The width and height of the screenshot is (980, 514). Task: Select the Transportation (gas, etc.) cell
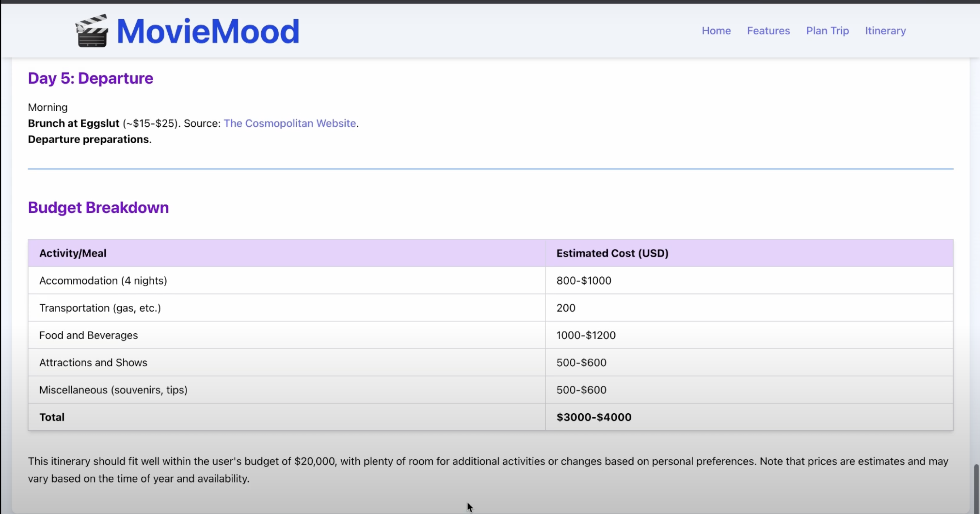(100, 308)
